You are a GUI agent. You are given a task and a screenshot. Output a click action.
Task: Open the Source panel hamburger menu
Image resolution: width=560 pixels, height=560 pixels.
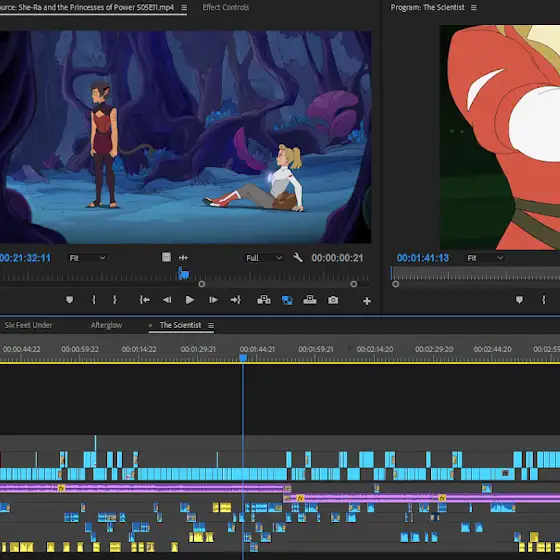[x=184, y=8]
